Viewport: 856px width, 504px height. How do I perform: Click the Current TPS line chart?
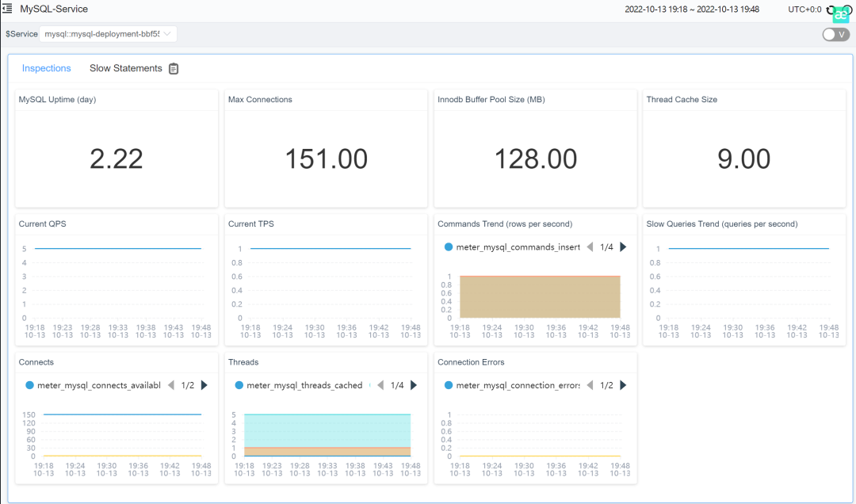coord(326,289)
